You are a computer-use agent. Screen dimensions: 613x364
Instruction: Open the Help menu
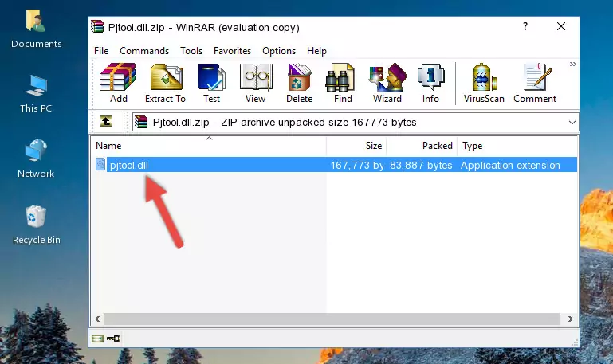pos(316,51)
